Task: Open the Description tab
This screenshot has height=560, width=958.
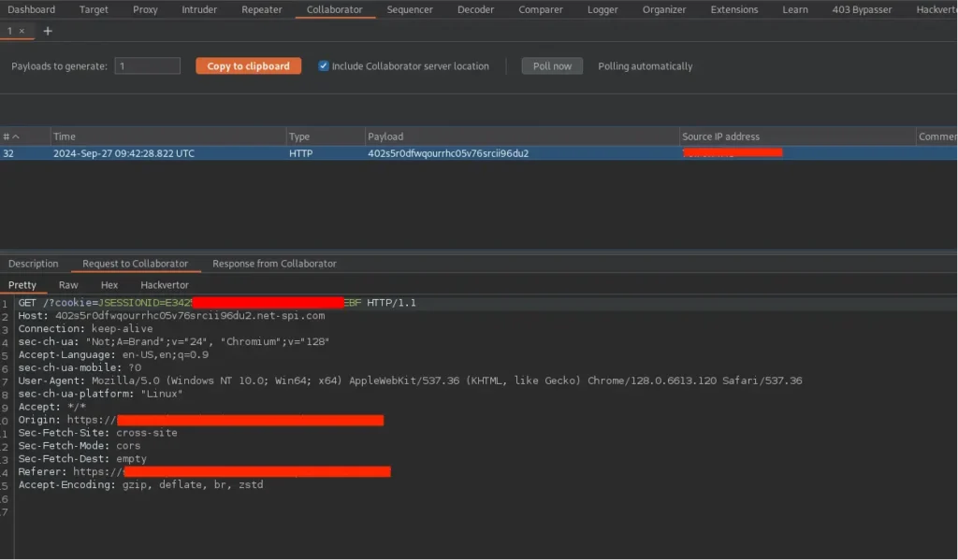Action: click(x=34, y=264)
